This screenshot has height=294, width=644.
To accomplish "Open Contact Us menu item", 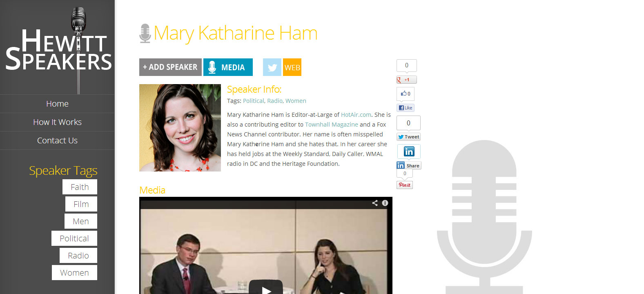I will coord(57,140).
